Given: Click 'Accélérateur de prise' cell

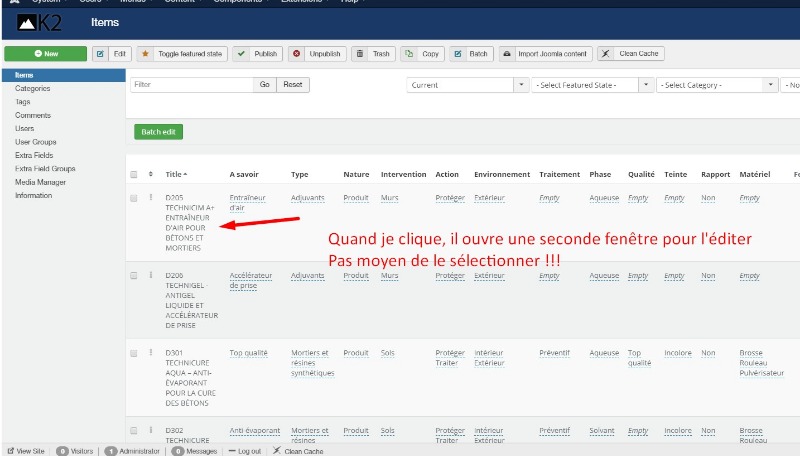Looking at the screenshot, I should (x=251, y=281).
